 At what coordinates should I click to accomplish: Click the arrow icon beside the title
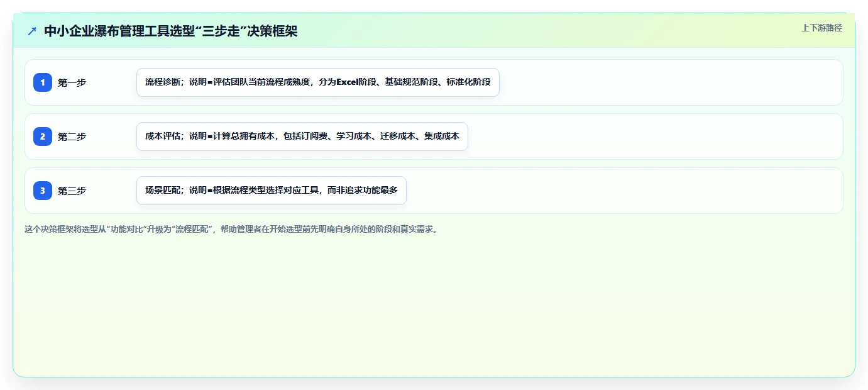pos(32,31)
